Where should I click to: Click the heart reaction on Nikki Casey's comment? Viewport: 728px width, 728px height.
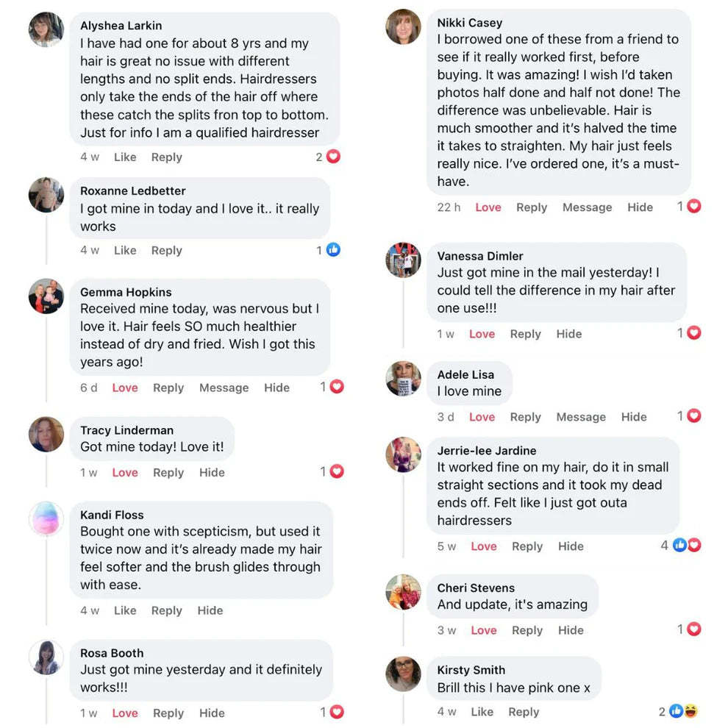click(693, 207)
